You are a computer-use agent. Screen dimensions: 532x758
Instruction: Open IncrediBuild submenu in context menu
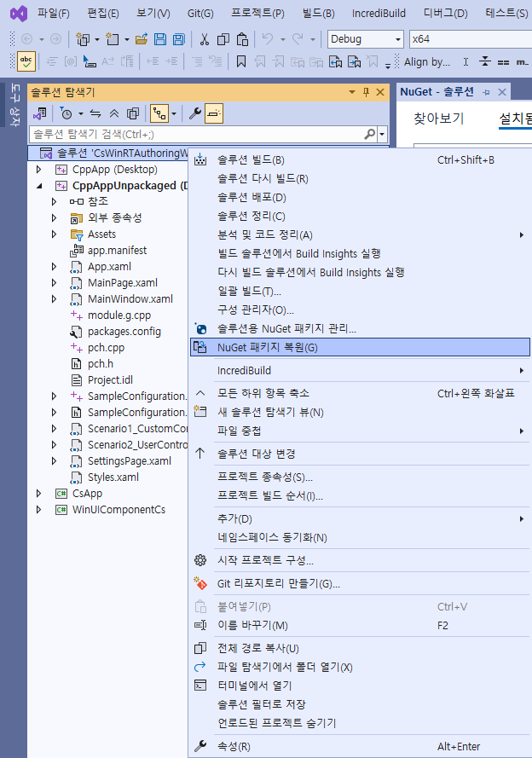coord(360,370)
